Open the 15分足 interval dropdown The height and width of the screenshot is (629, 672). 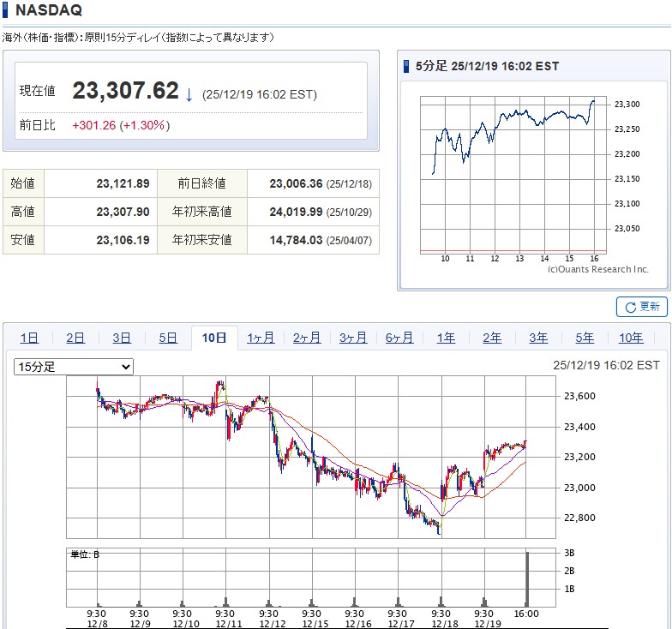pos(74,367)
